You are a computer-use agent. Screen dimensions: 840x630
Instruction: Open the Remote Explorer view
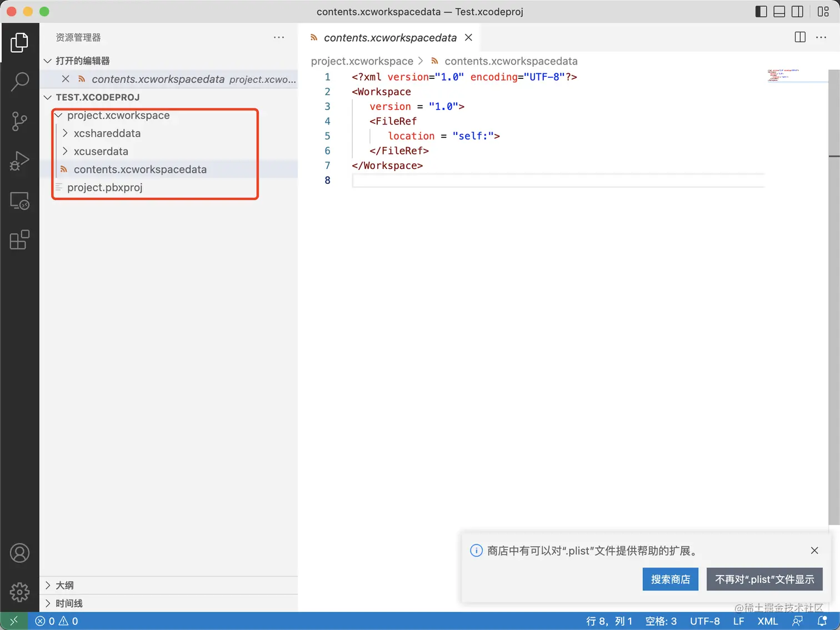tap(19, 201)
